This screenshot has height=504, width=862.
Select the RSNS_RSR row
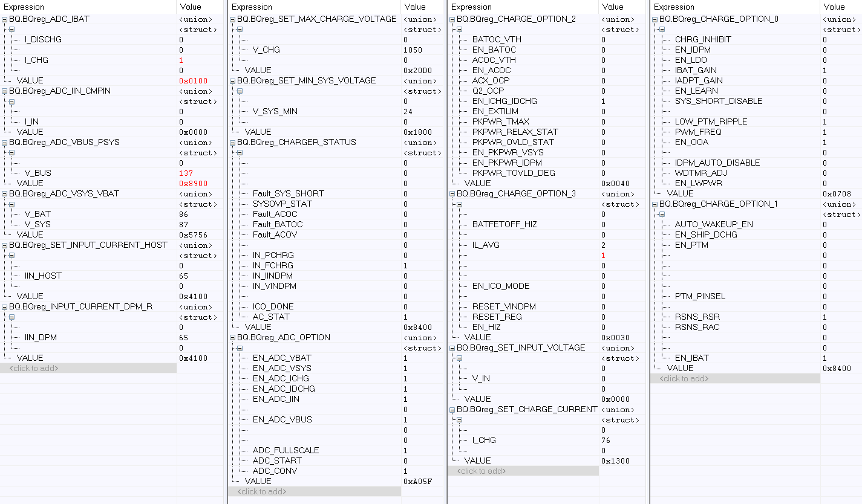[756, 317]
